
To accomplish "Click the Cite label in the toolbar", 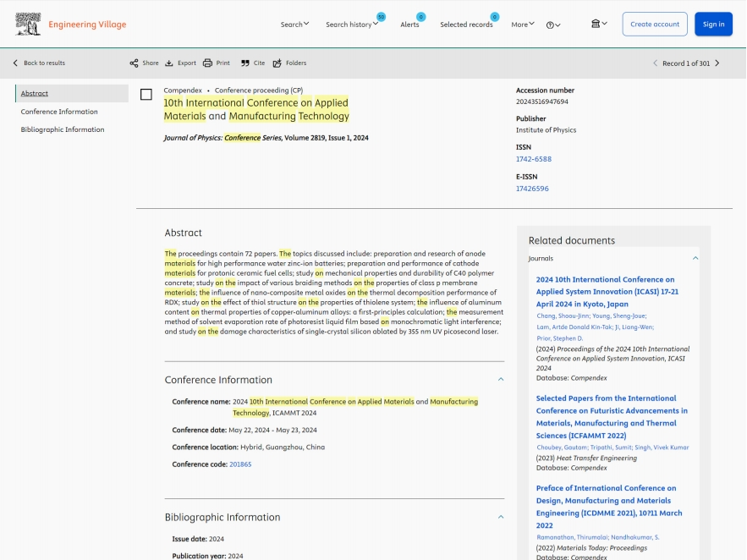I will [259, 63].
